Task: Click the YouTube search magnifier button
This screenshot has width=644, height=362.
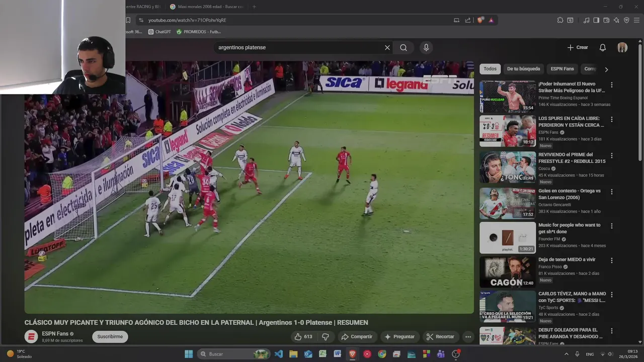Action: [404, 47]
